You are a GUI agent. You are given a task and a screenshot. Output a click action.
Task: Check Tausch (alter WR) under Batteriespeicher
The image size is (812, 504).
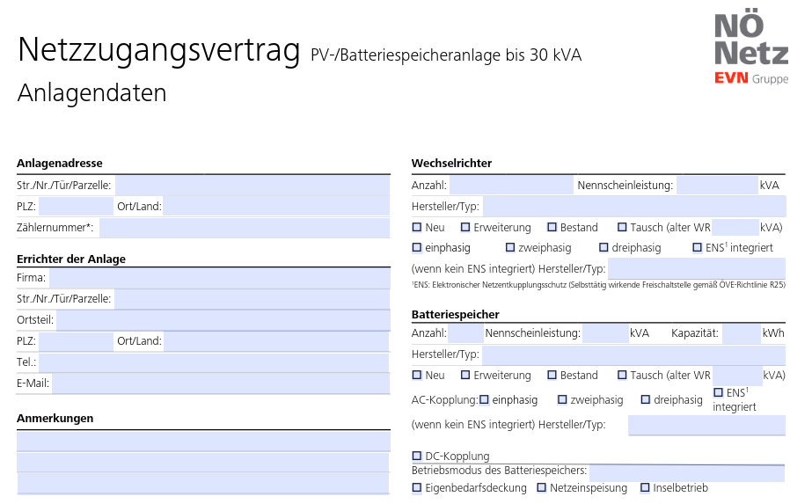click(622, 375)
